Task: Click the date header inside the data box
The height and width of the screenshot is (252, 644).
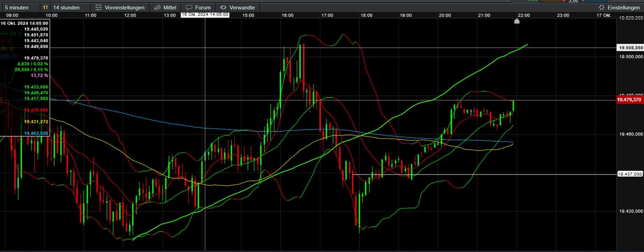Action: [x=24, y=23]
